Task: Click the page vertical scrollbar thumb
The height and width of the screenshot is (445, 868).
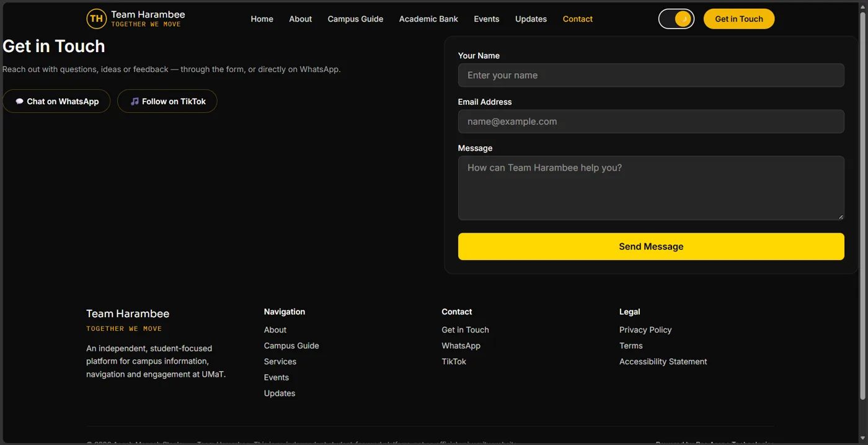Action: [862, 205]
